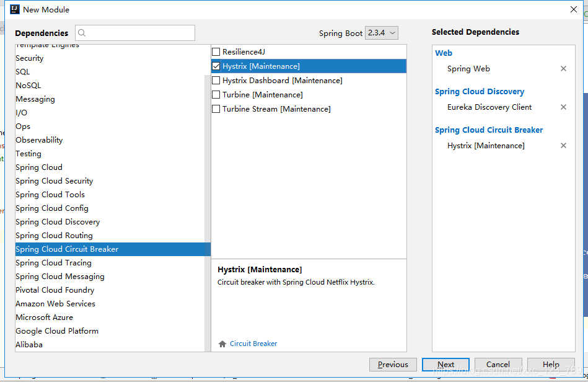Image resolution: width=588 pixels, height=382 pixels.
Task: Open the Circuit Breaker reference link
Action: click(x=253, y=344)
